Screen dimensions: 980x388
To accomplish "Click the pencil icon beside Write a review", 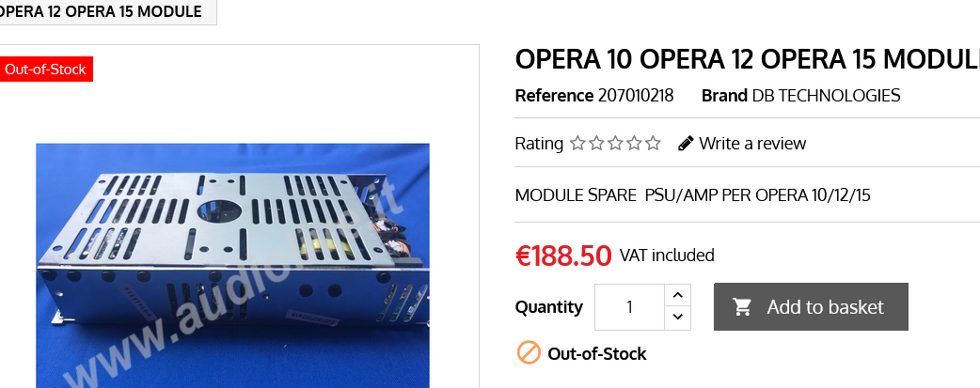I will click(x=686, y=144).
